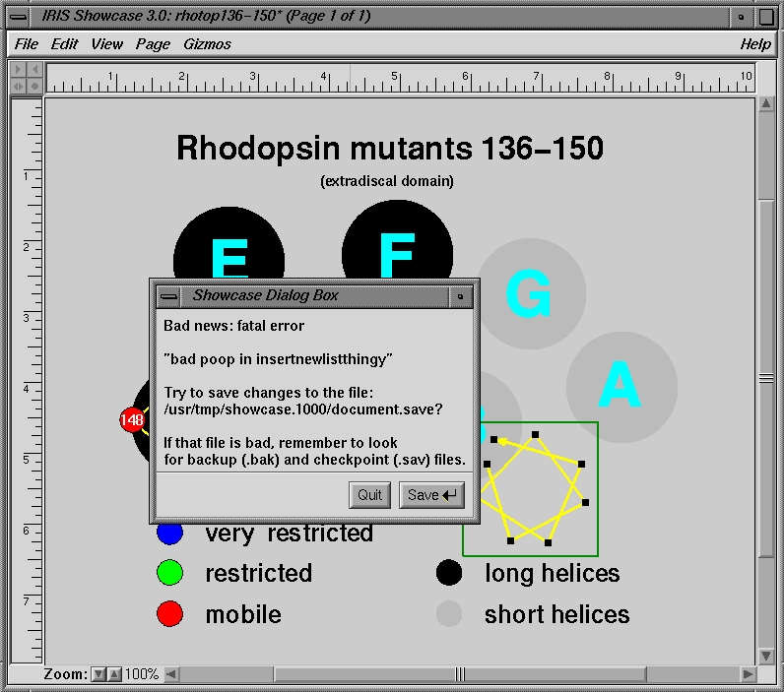The image size is (784, 692).
Task: Click Save in the Showcase Dialog Box
Action: pos(432,495)
